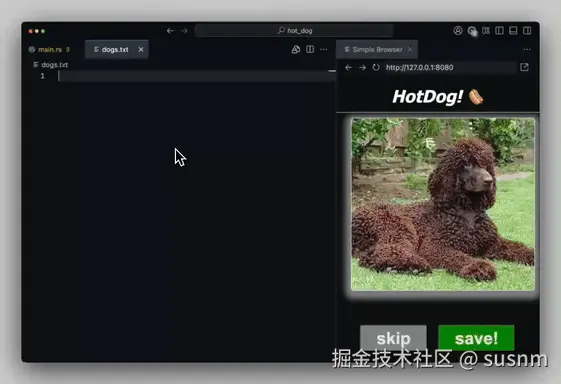Go forward using the title bar arrow
The image size is (561, 384).
click(184, 31)
